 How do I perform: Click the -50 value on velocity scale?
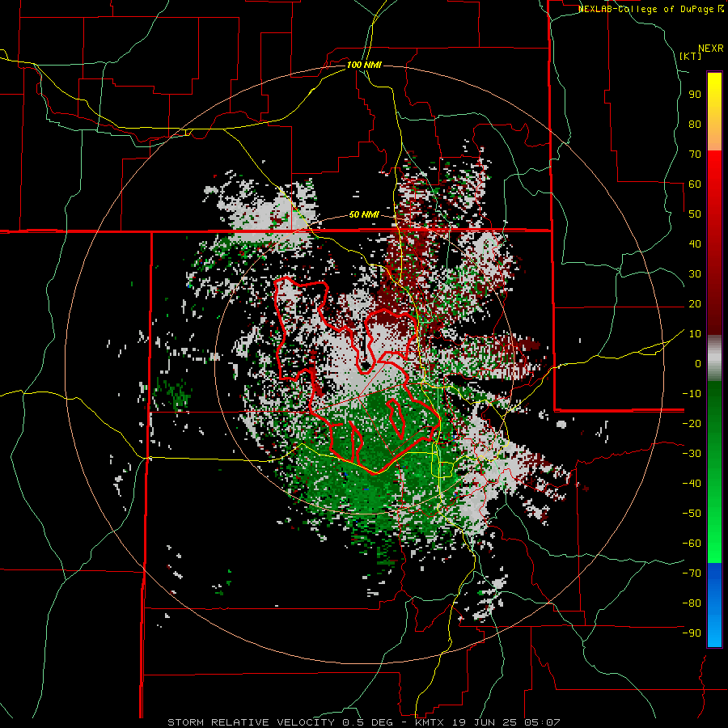tap(692, 514)
